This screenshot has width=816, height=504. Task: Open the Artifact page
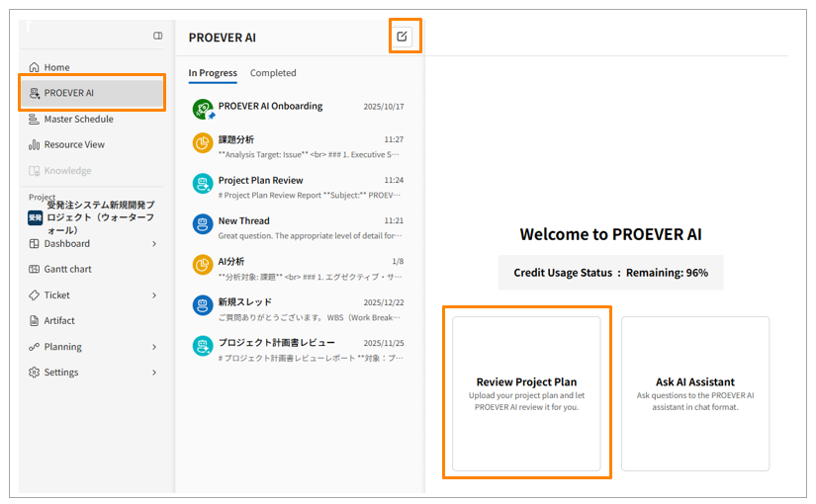tap(58, 320)
